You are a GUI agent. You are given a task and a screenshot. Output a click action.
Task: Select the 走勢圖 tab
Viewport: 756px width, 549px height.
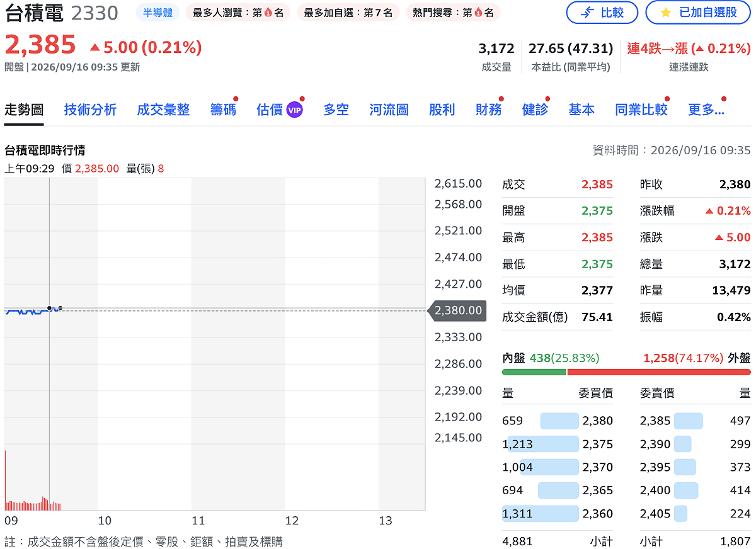point(24,110)
